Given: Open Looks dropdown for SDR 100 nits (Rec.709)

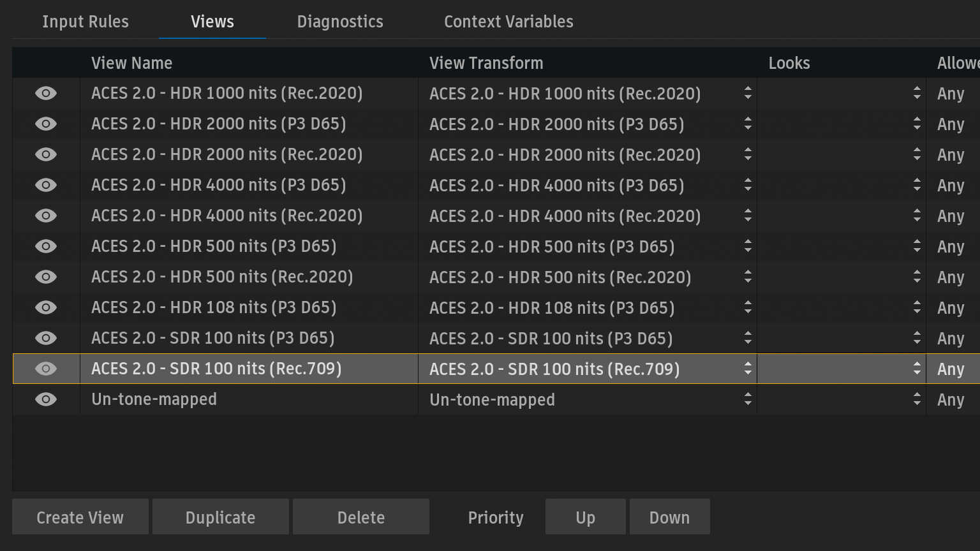Looking at the screenshot, I should click(916, 369).
